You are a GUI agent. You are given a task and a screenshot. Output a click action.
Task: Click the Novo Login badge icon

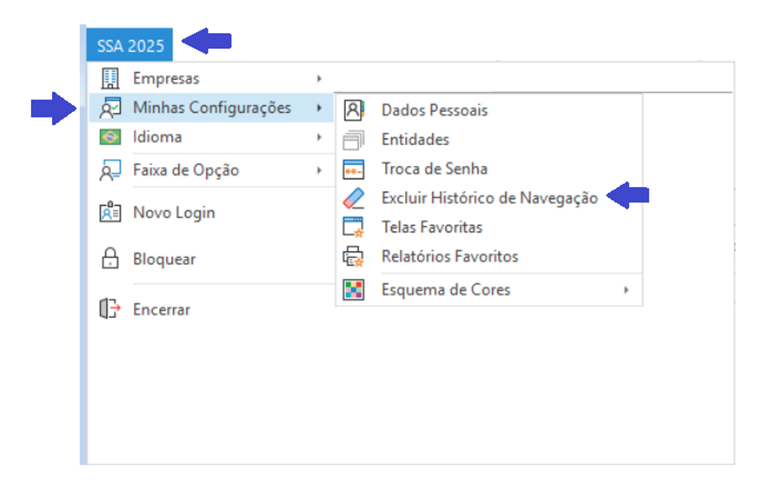[110, 212]
